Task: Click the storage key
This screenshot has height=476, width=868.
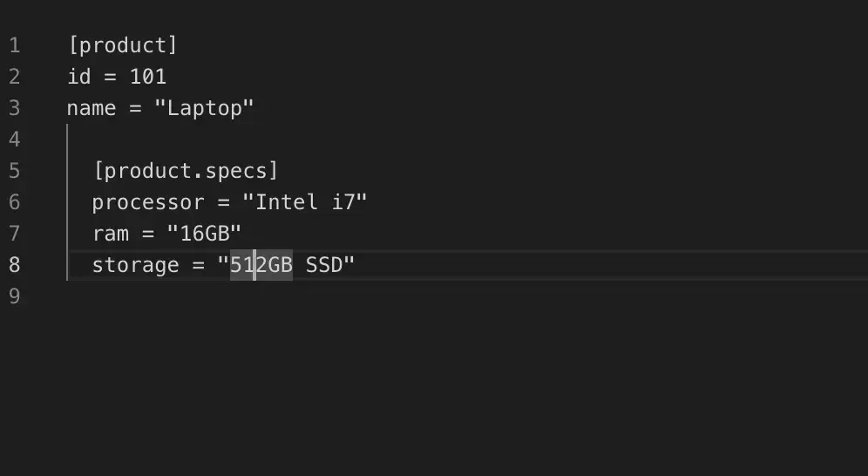Action: pos(135,265)
